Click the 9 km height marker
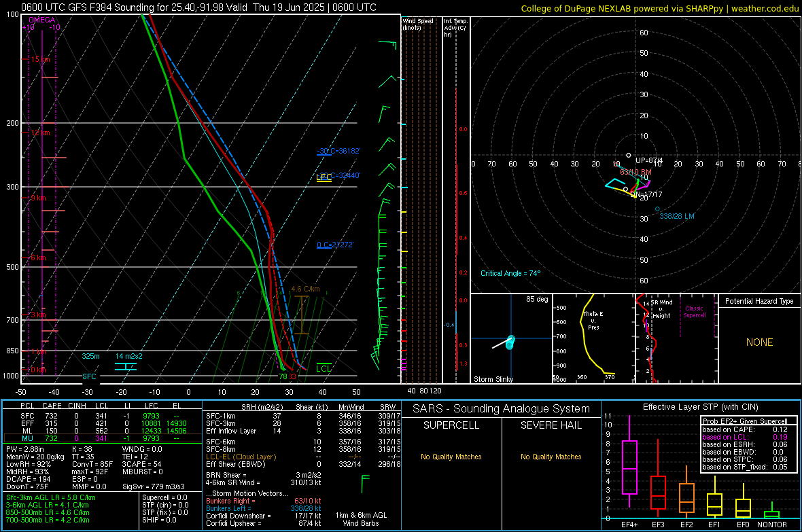802x532 pixels. coord(38,198)
